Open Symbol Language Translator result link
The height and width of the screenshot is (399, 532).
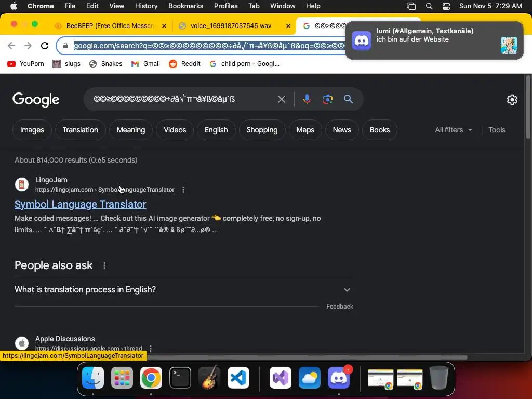click(81, 204)
